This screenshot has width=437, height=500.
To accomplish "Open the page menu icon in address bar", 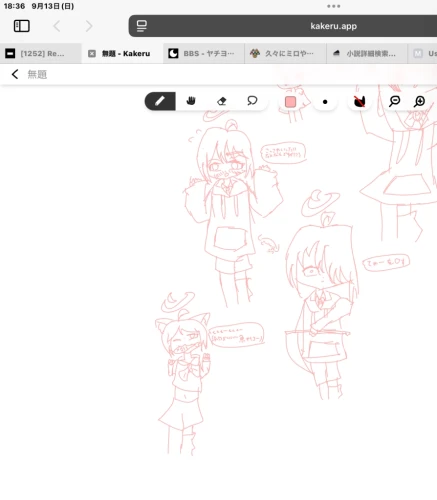I will pos(142,26).
